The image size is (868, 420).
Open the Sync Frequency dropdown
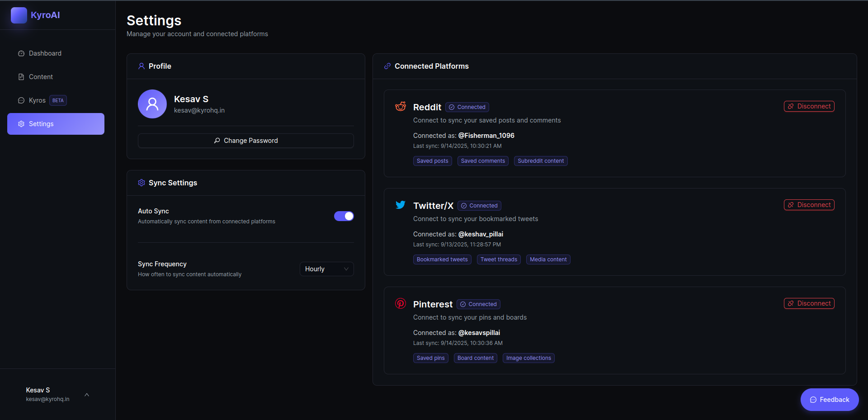326,269
